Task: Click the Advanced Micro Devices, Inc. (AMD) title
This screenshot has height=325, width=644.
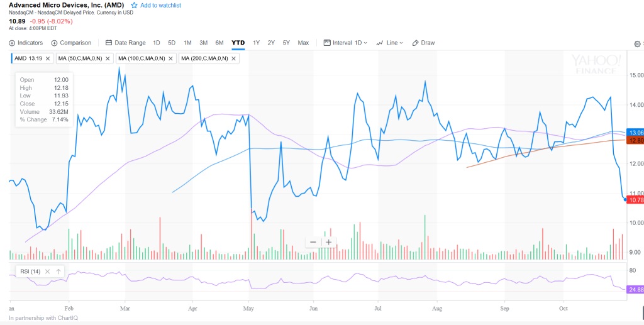Action: pos(67,5)
